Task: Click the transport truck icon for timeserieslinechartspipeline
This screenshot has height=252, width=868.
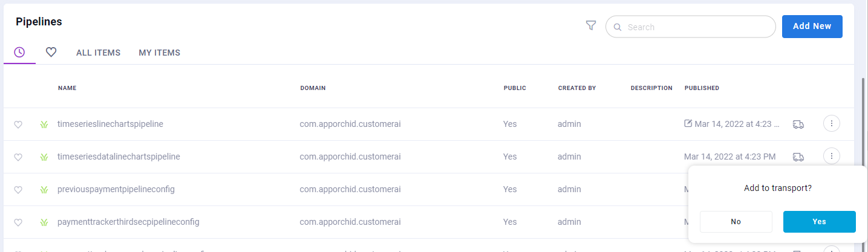Action: (798, 124)
